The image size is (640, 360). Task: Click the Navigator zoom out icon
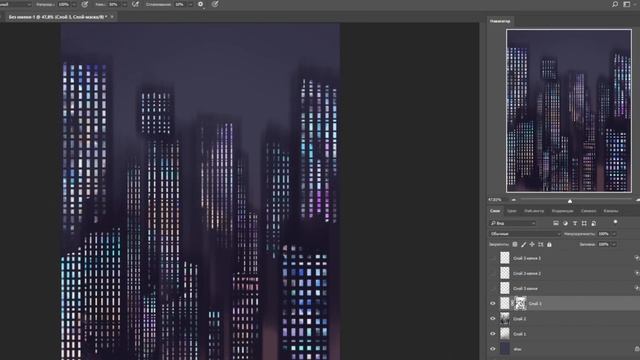513,200
